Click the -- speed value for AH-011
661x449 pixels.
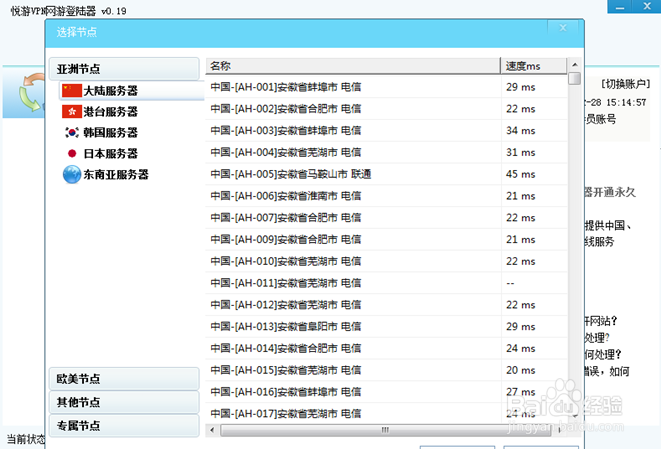[511, 283]
